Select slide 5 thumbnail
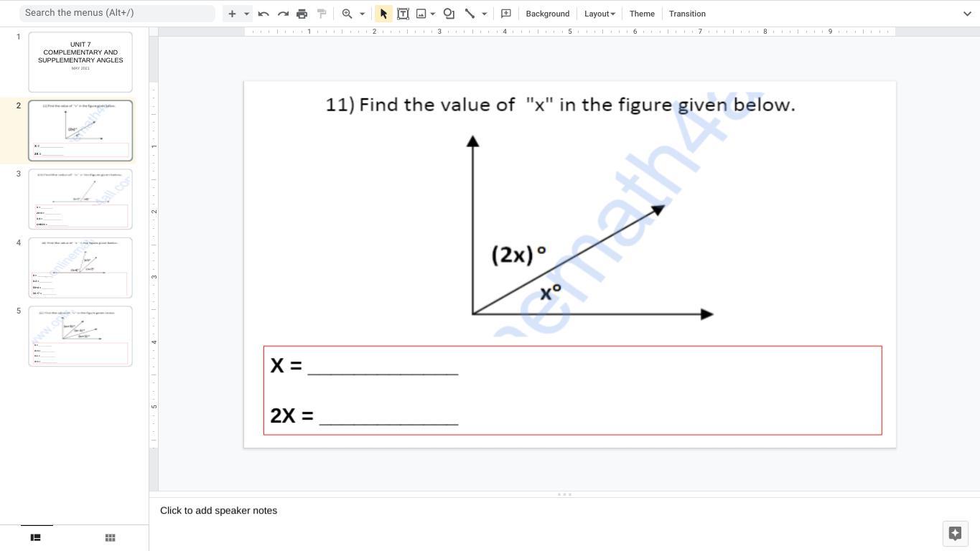This screenshot has height=551, width=980. [80, 336]
